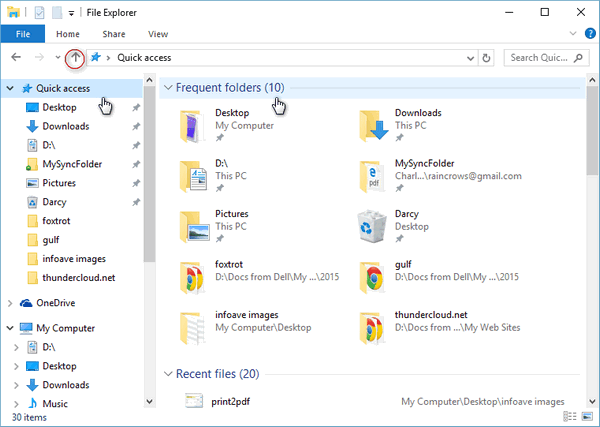Click Quick access breadcrumb in address bar

click(x=144, y=58)
